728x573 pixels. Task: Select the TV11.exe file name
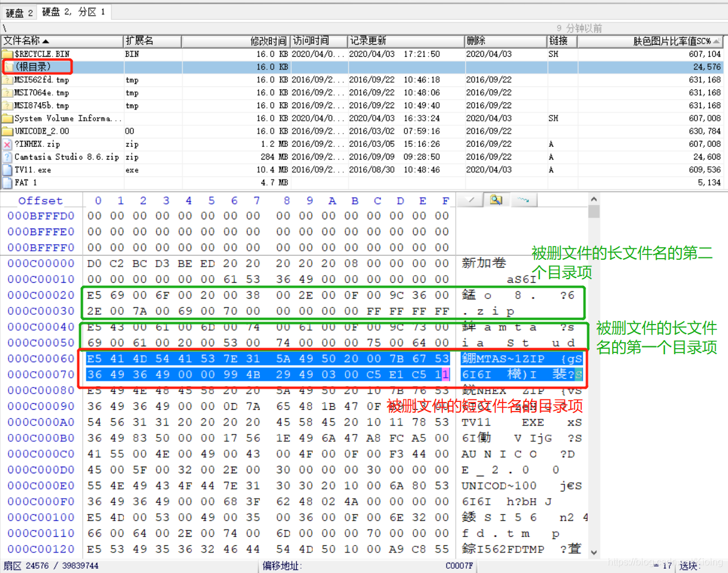(x=33, y=170)
